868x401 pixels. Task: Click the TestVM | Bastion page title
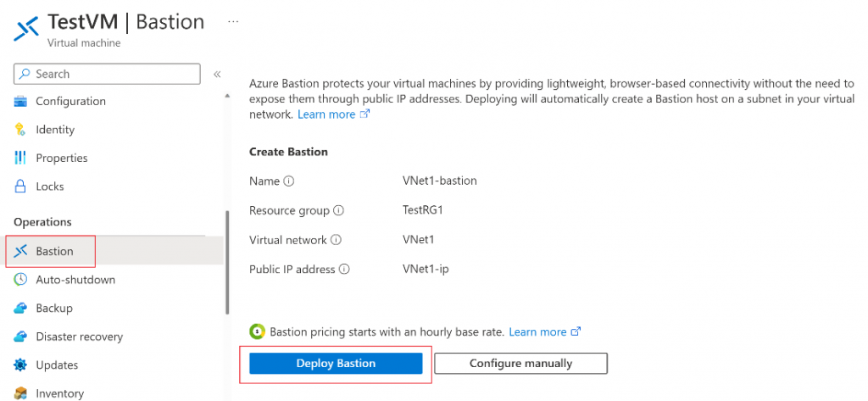click(x=125, y=21)
